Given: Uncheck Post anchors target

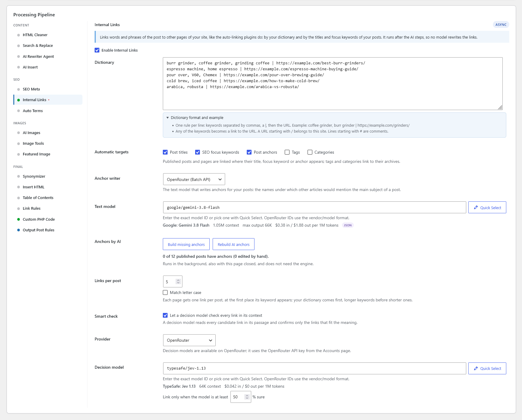Looking at the screenshot, I should [249, 152].
